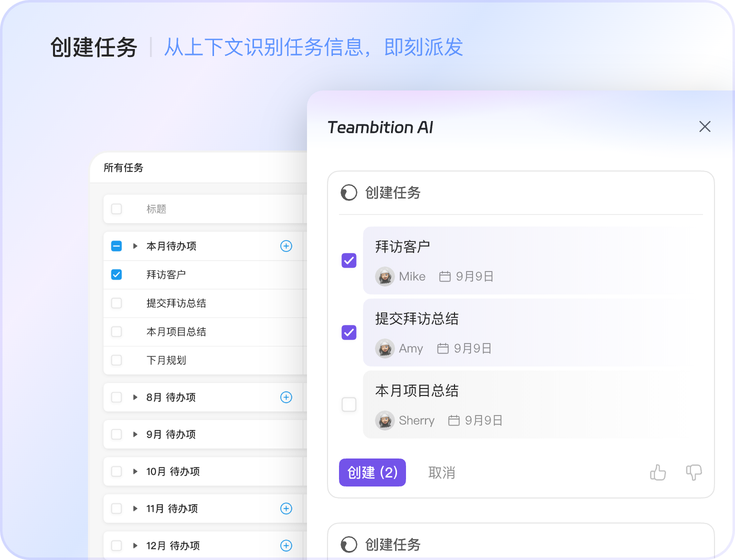Add task to 本月待办项 group
Image resolution: width=735 pixels, height=560 pixels.
pos(286,246)
